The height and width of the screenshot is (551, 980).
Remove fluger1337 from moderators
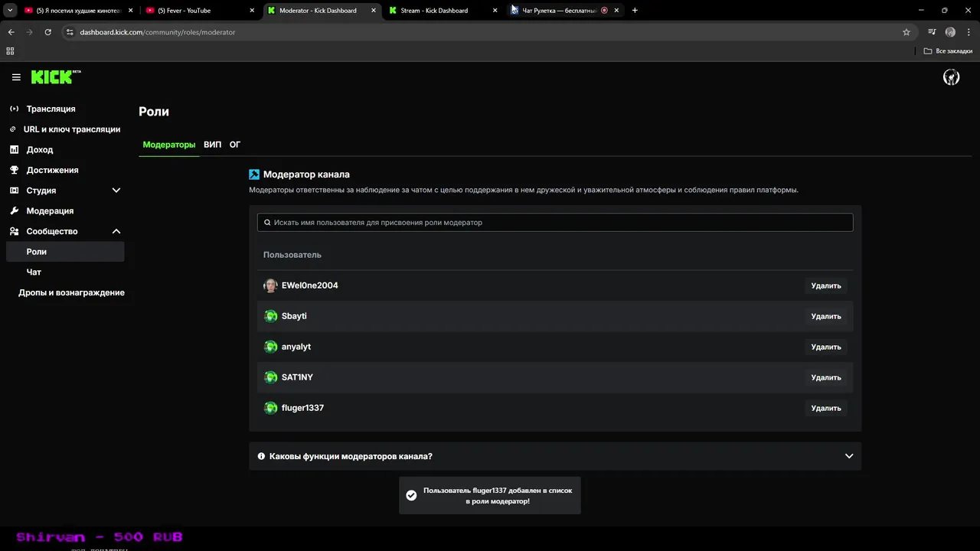tap(825, 408)
